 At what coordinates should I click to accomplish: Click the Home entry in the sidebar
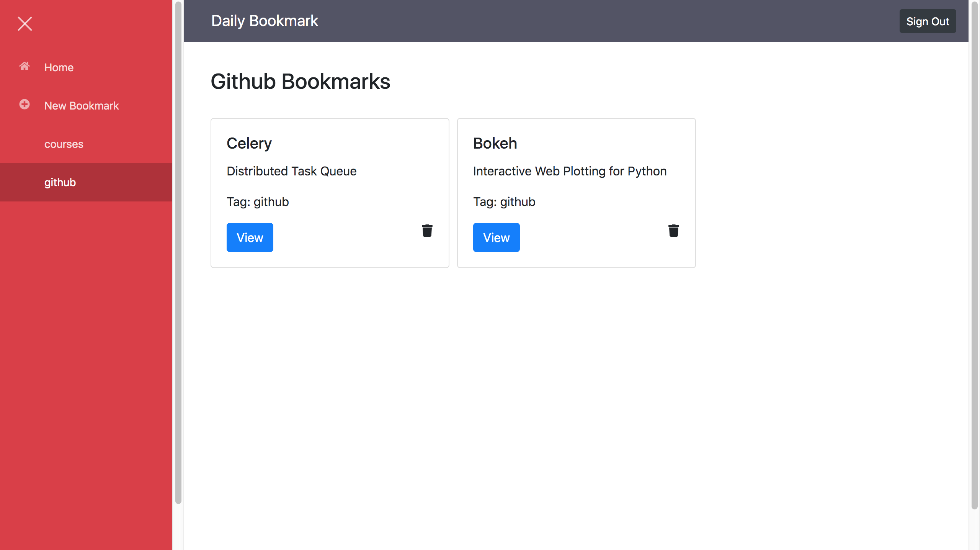tap(59, 67)
